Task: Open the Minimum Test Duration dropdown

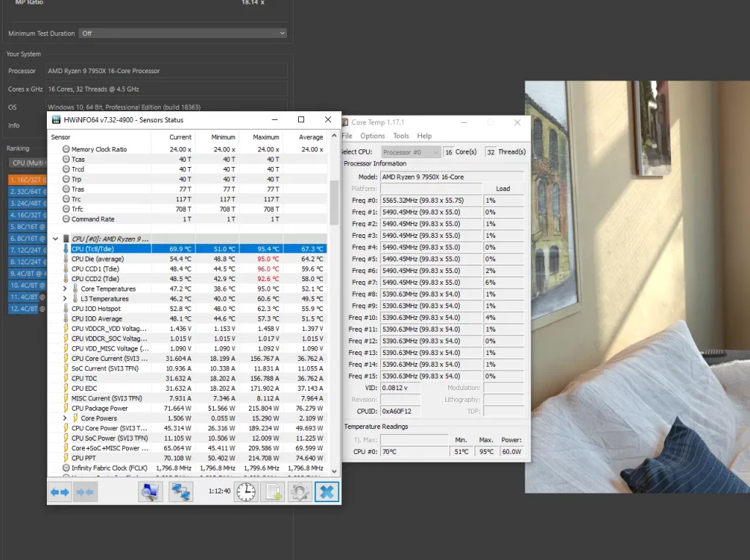Action: [183, 33]
